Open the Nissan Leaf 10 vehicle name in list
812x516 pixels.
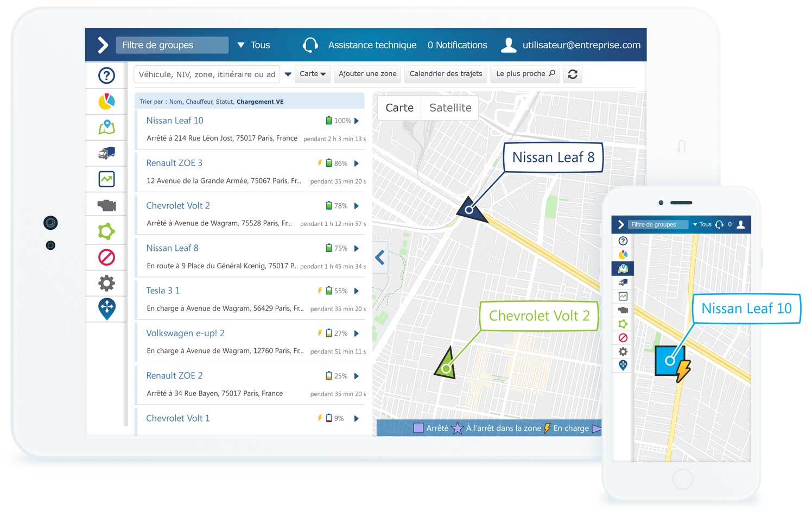point(175,121)
